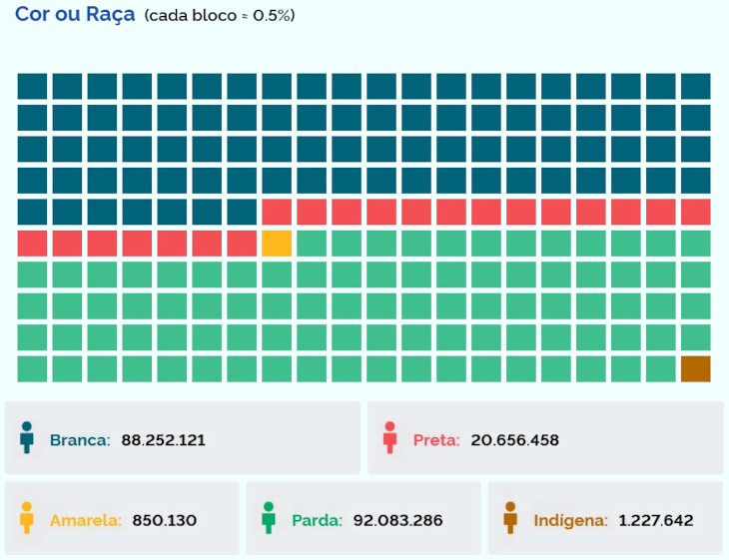Select the Preta legend label
This screenshot has height=560, width=729.
point(436,439)
